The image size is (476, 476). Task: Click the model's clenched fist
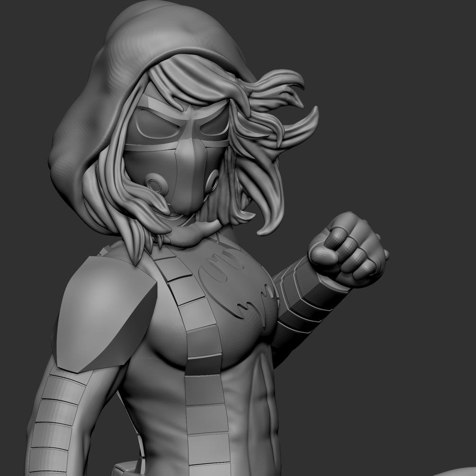point(348,250)
